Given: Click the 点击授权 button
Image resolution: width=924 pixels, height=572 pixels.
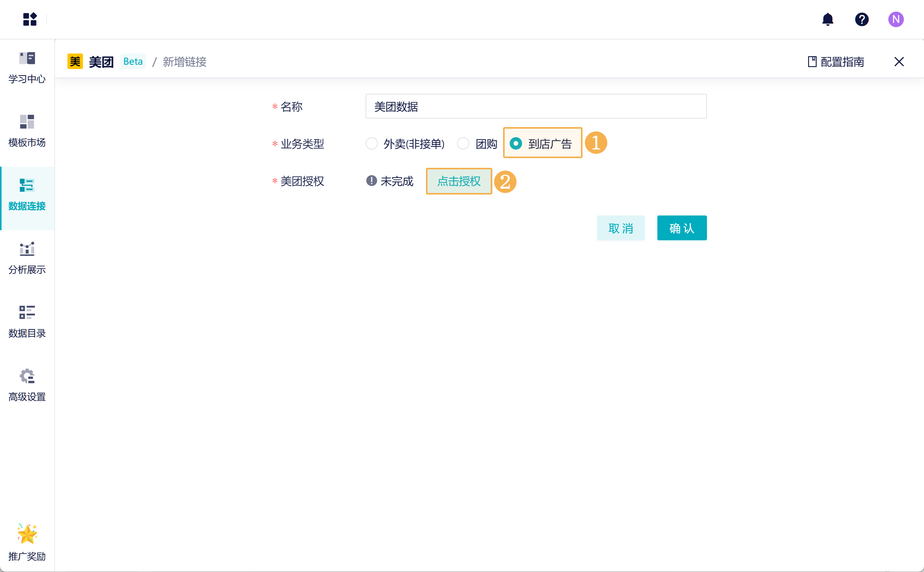Looking at the screenshot, I should click(x=459, y=181).
